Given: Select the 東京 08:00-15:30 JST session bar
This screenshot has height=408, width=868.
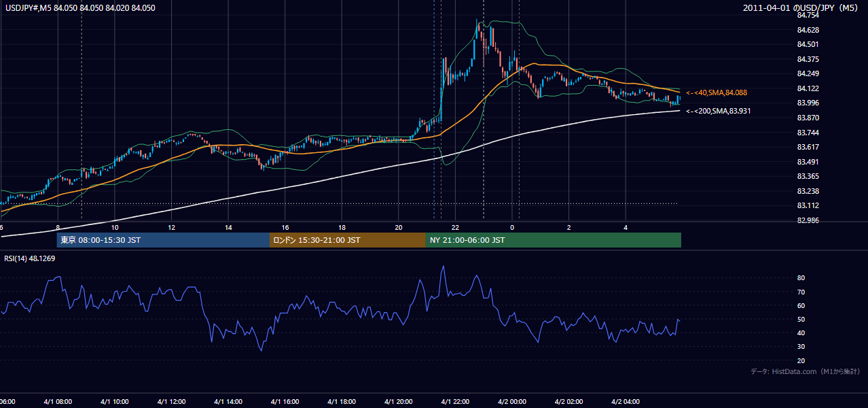Looking at the screenshot, I should point(163,240).
